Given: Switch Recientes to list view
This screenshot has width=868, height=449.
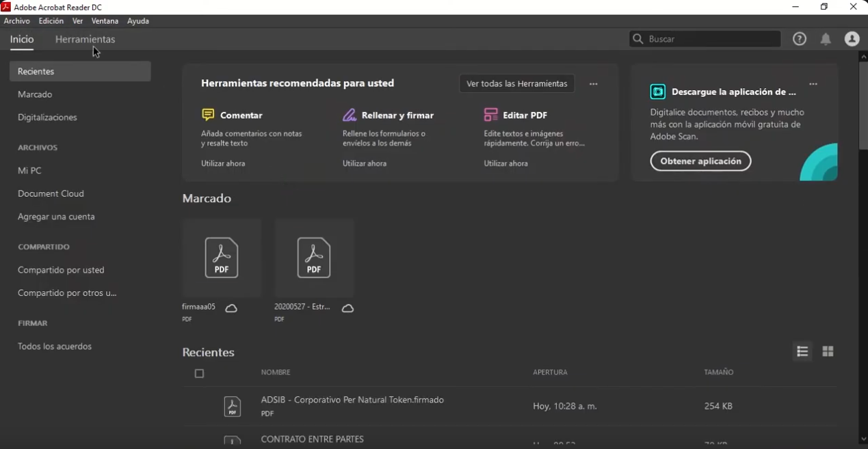Looking at the screenshot, I should (x=802, y=351).
